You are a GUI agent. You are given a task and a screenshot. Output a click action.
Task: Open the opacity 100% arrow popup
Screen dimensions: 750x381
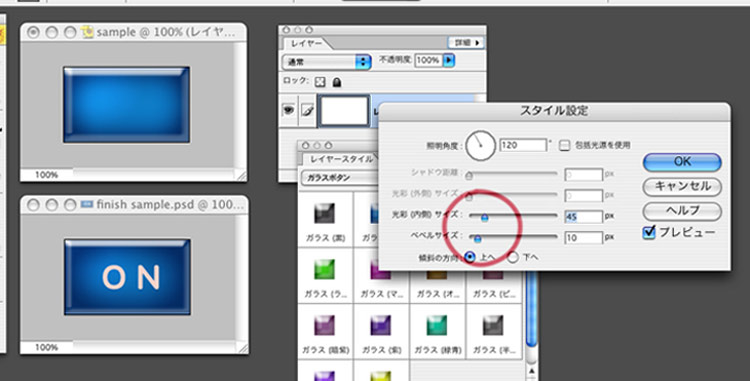click(x=449, y=60)
